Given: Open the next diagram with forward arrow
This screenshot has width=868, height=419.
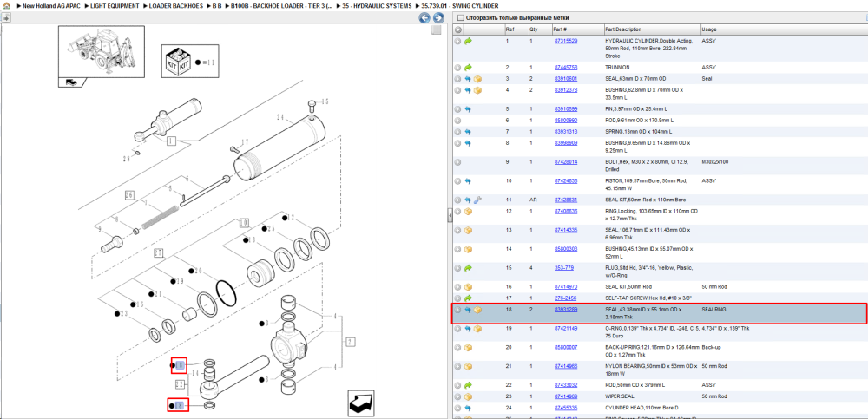Looking at the screenshot, I should [437, 17].
